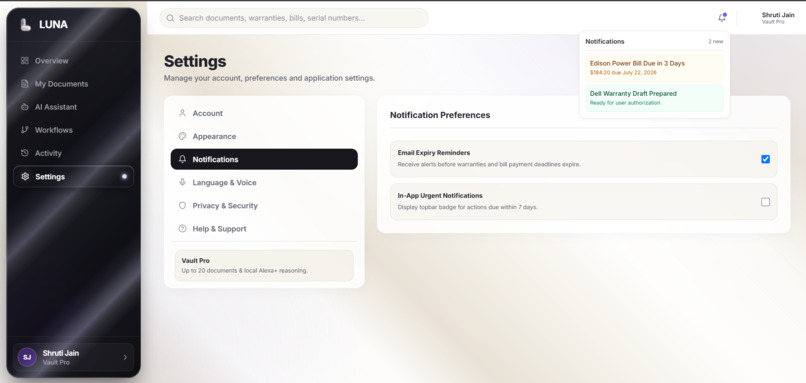The image size is (806, 383).
Task: Open Help & Support settings
Action: [264, 229]
